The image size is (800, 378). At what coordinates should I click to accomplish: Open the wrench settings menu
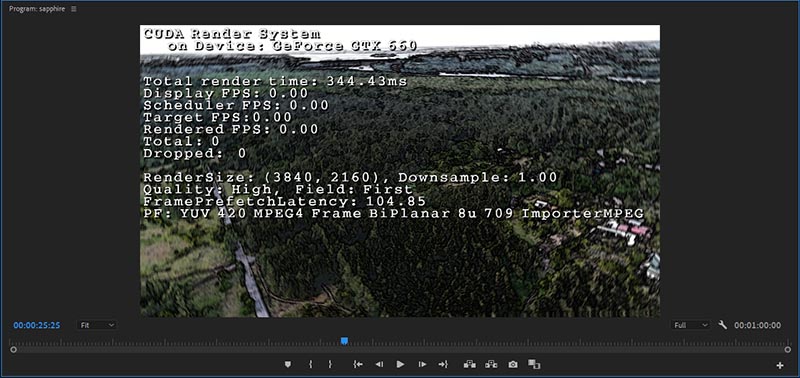(x=722, y=325)
